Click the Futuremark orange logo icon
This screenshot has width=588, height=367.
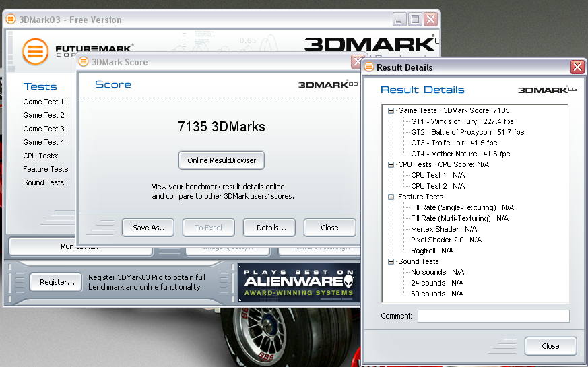(x=35, y=51)
